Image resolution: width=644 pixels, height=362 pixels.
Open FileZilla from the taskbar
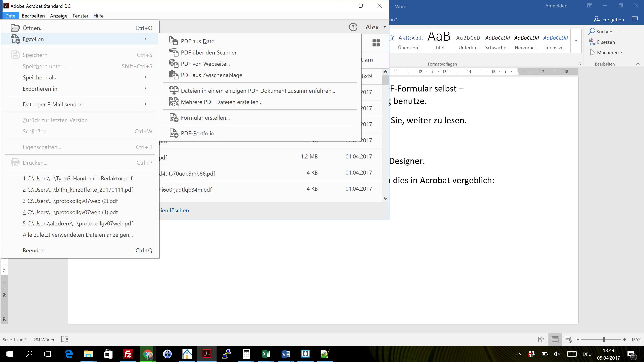128,354
